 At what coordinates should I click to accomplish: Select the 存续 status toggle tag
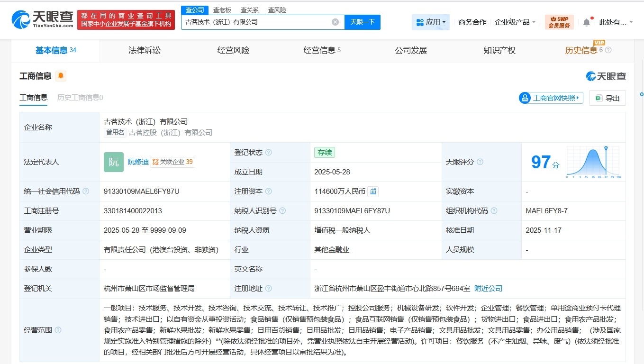pyautogui.click(x=324, y=152)
